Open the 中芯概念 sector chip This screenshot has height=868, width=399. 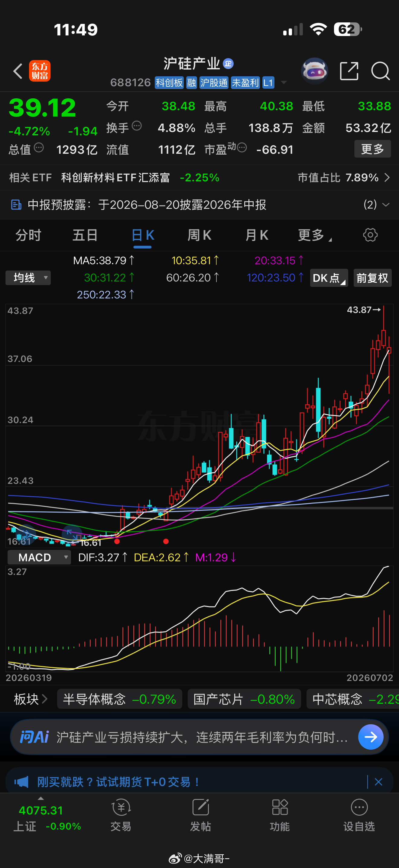click(x=353, y=699)
